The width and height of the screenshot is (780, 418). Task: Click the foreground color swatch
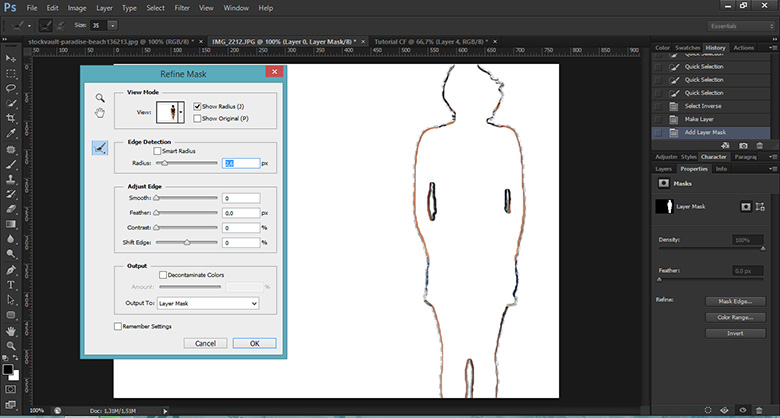click(x=8, y=367)
